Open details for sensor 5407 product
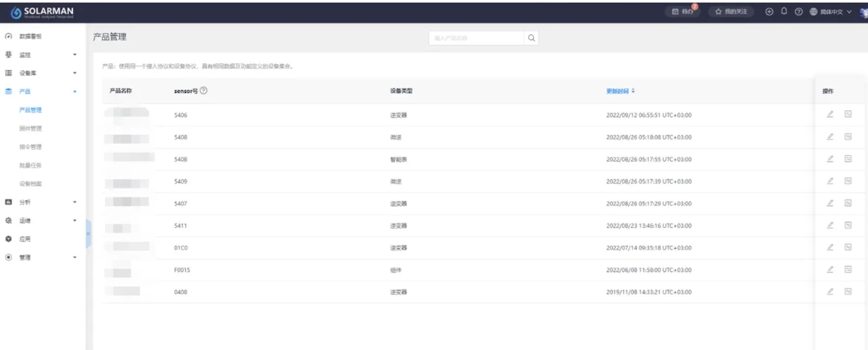Image resolution: width=868 pixels, height=350 pixels. coord(848,203)
